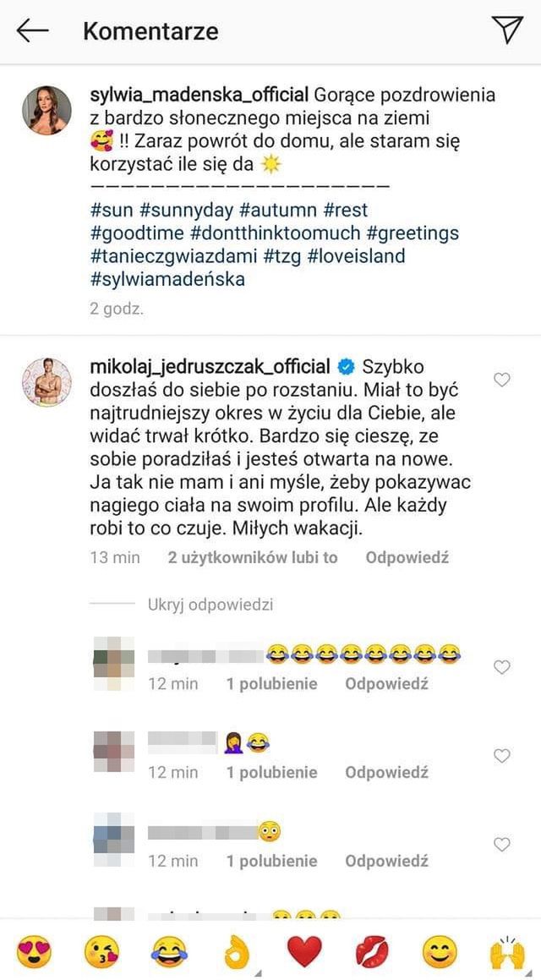
Task: Insert laughing tears emoji reaction
Action: pos(169,952)
